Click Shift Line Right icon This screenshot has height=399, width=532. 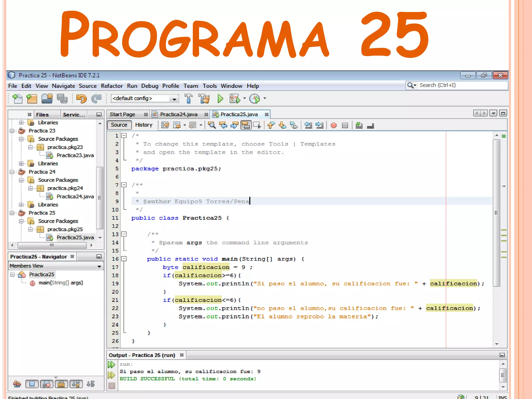pyautogui.click(x=320, y=125)
